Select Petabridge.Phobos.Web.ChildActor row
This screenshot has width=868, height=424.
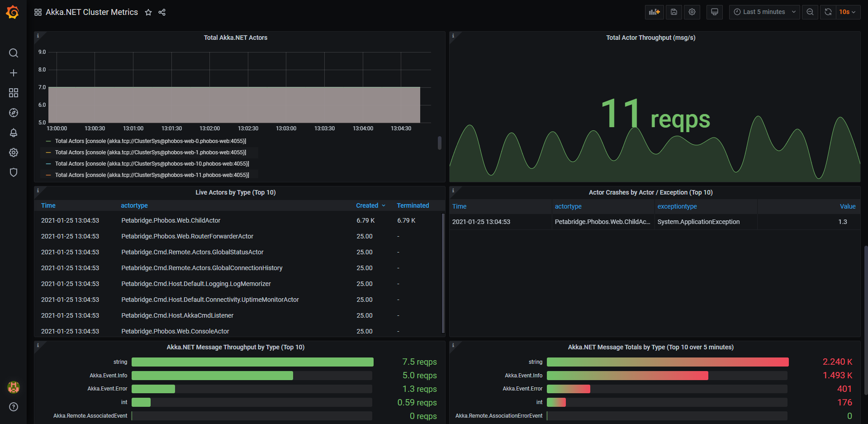point(238,220)
